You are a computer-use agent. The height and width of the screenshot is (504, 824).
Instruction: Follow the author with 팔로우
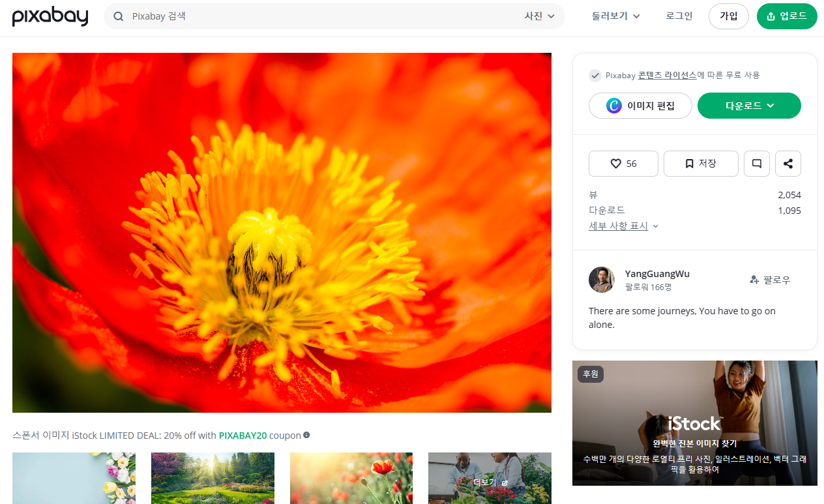[770, 280]
